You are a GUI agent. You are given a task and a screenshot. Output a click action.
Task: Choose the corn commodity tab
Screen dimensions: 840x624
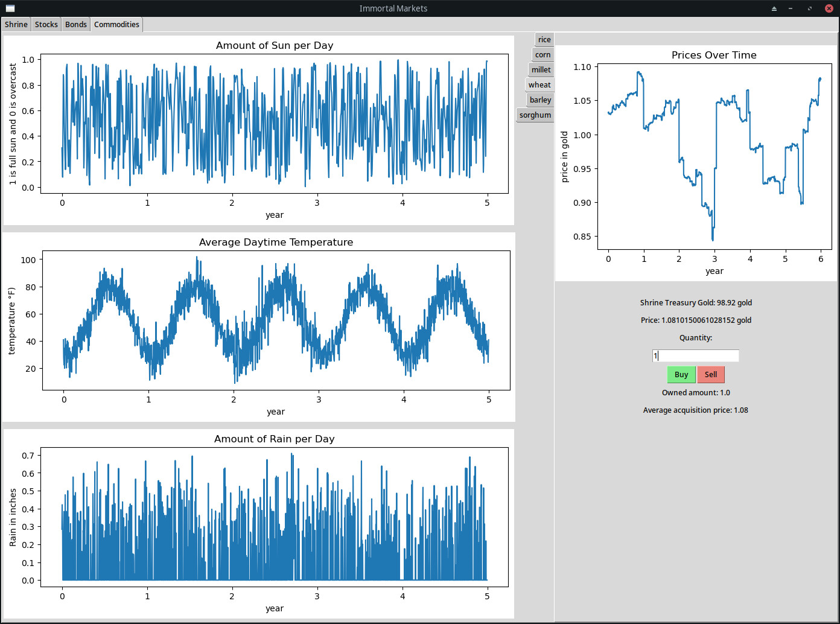click(x=542, y=55)
